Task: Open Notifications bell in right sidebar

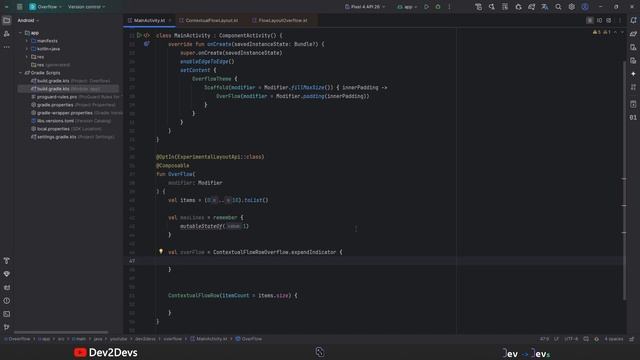Action: point(633,20)
